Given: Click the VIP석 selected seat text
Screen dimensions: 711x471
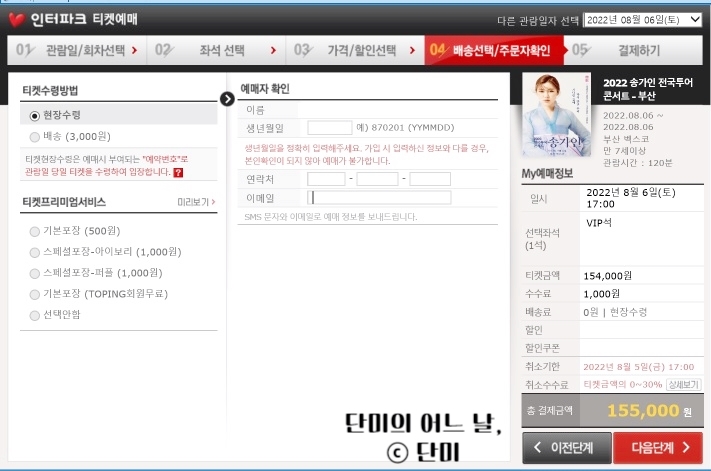Looking at the screenshot, I should [x=599, y=223].
